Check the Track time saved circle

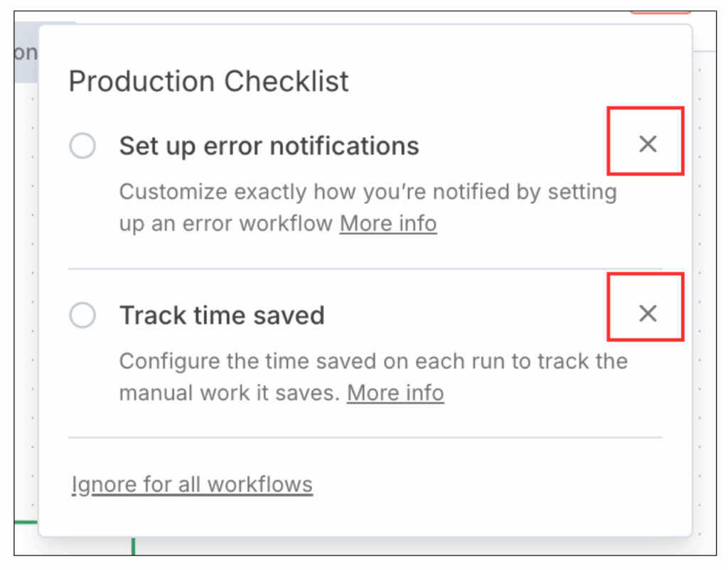click(x=82, y=315)
